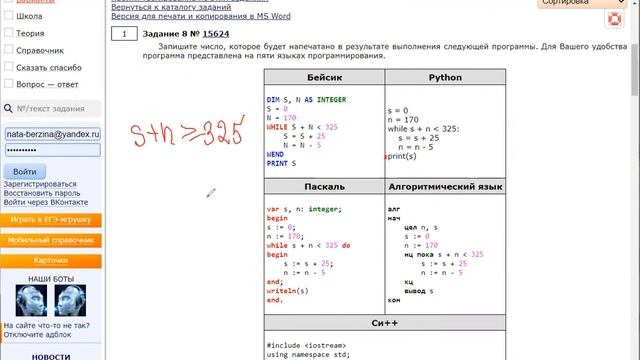Click the НАШИ БОТЫ heading

coord(51,279)
